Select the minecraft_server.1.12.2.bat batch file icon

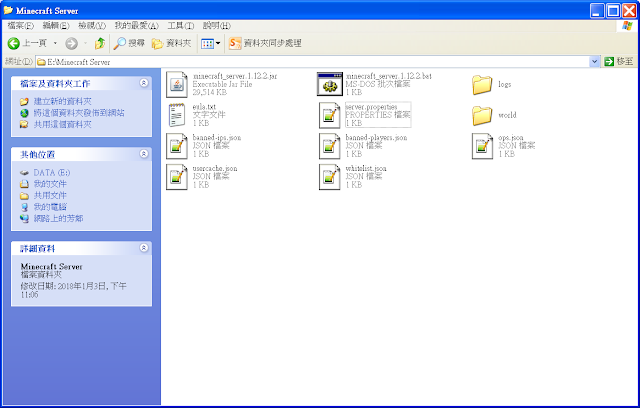pyautogui.click(x=330, y=84)
